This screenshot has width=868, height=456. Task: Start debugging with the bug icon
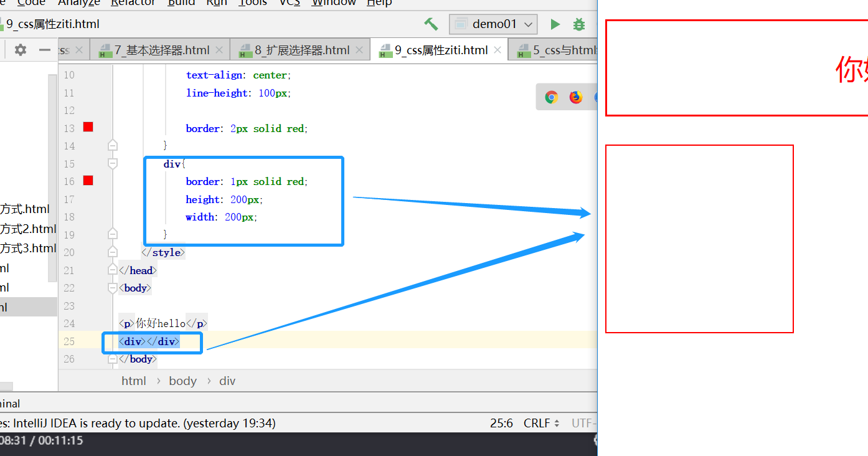(579, 24)
